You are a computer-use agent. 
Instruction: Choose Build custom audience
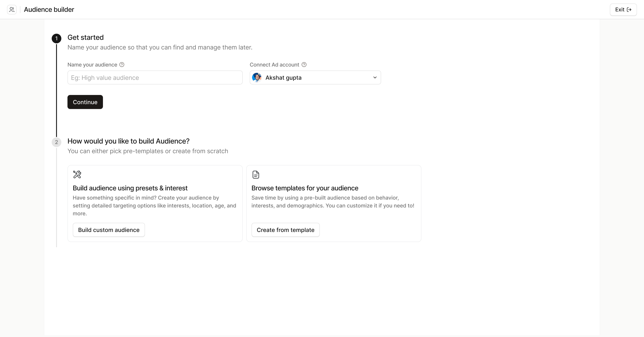pyautogui.click(x=109, y=230)
